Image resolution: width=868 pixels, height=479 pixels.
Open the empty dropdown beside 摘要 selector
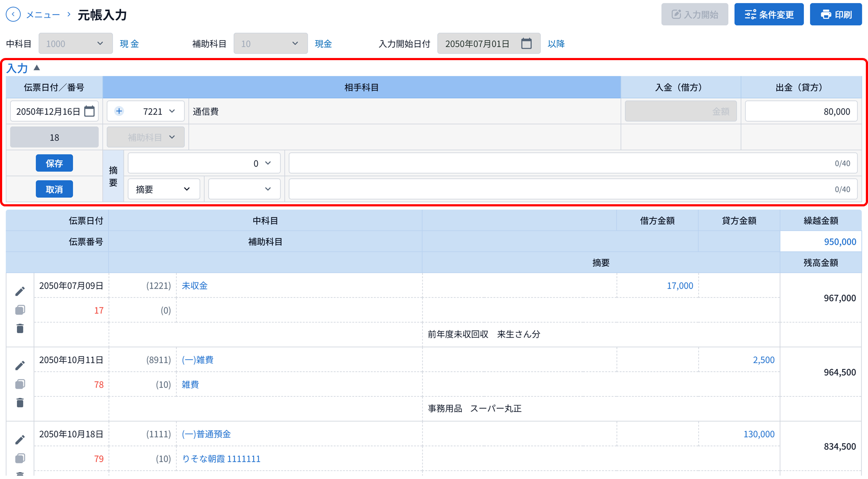point(244,189)
